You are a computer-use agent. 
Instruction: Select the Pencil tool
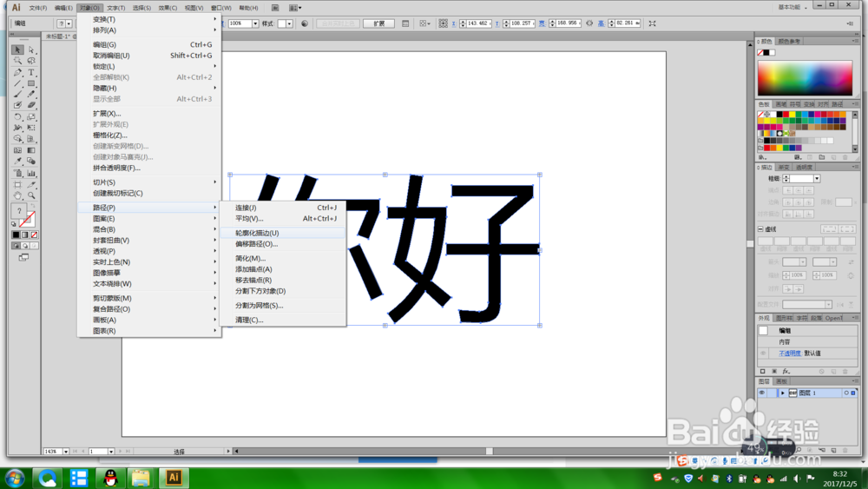point(31,94)
